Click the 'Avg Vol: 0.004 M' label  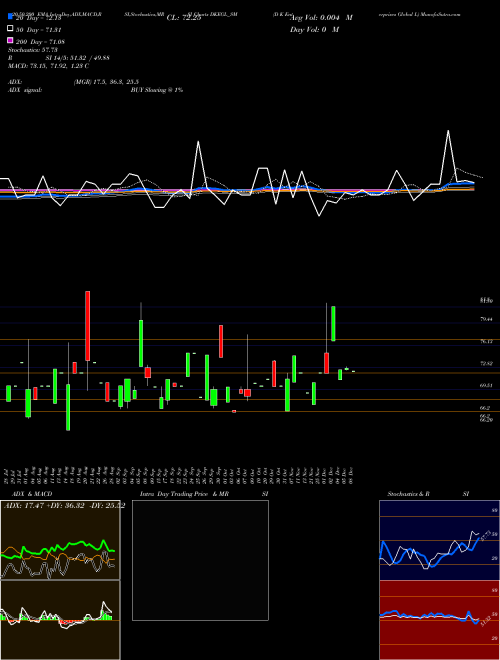[x=321, y=18]
